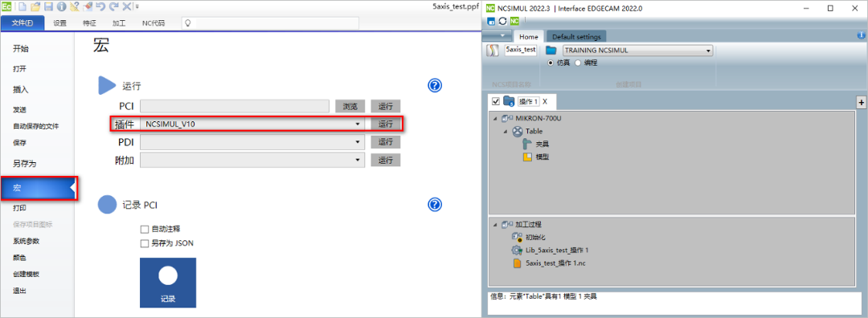This screenshot has width=868, height=318.
Task: Click the info icon at NCSIMUL ribbon right
Action: tap(861, 35)
